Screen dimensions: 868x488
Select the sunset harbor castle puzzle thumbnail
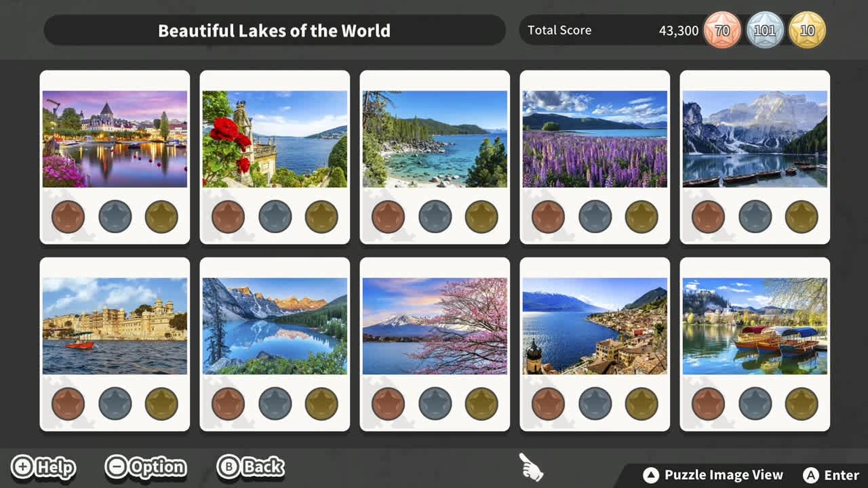pyautogui.click(x=115, y=139)
